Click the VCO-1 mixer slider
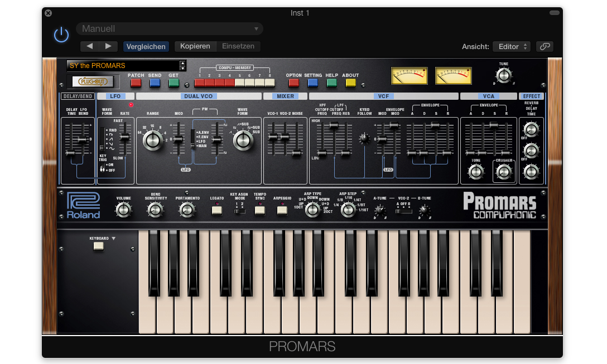This screenshot has width=607, height=364. coord(273,137)
